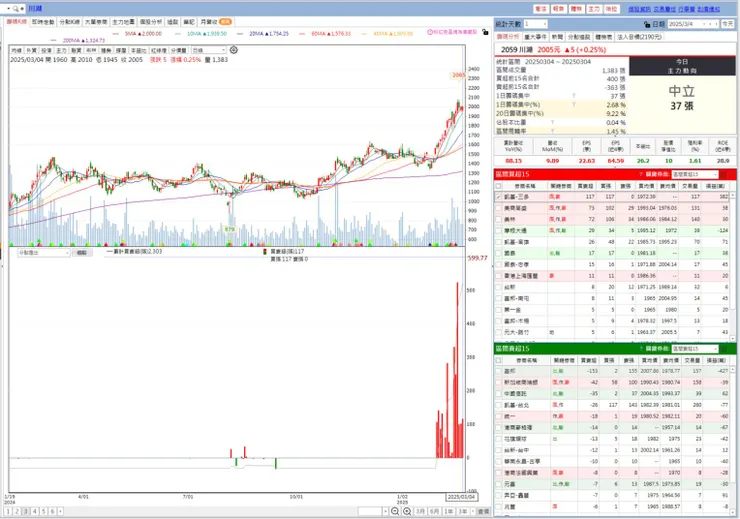Click the 買超15 table scrollbar
This screenshot has height=519, width=740.
[x=733, y=267]
